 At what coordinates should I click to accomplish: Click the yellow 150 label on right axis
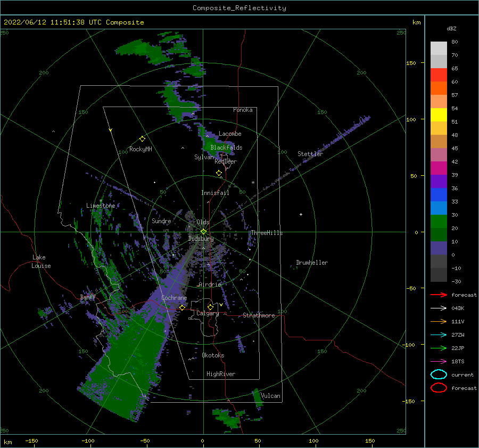(411, 63)
